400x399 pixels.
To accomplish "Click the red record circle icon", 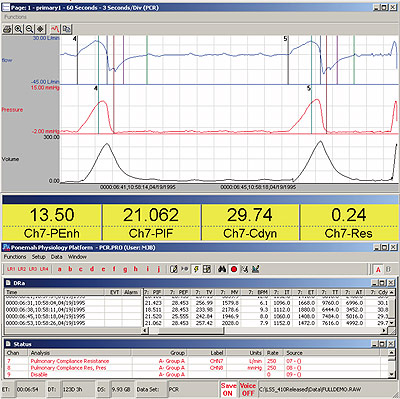I will click(x=234, y=269).
